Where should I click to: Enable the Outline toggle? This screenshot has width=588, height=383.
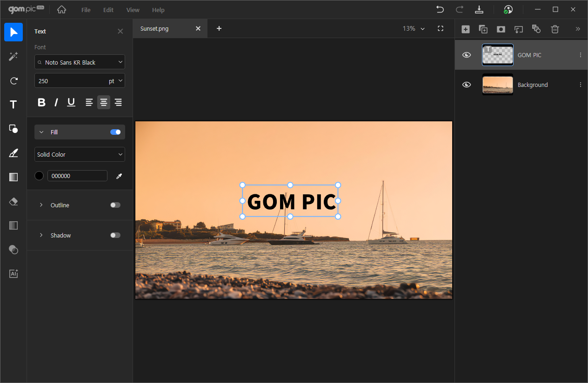(115, 205)
